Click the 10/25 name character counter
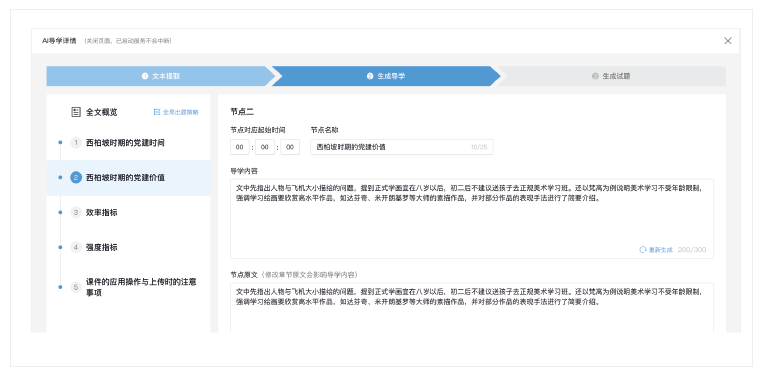The height and width of the screenshot is (380, 760). pos(479,147)
